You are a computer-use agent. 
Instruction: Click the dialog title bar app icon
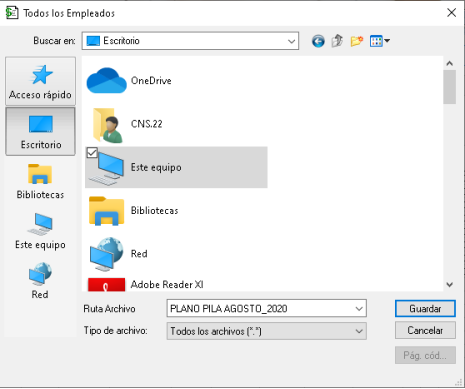[12, 13]
